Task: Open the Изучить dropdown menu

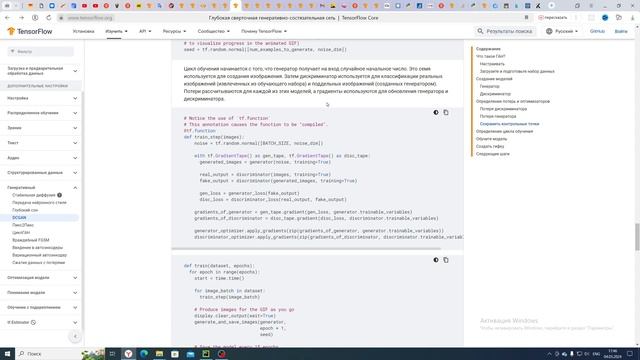Action: click(116, 31)
